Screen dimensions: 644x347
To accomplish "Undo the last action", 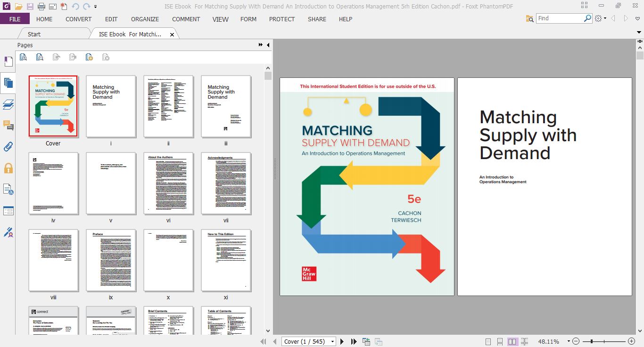I will pyautogui.click(x=75, y=7).
